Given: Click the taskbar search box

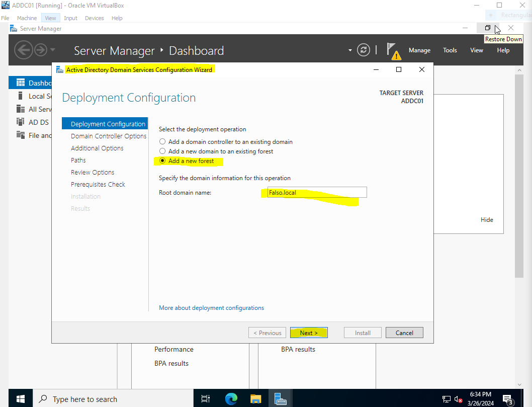Looking at the screenshot, I should (113, 399).
